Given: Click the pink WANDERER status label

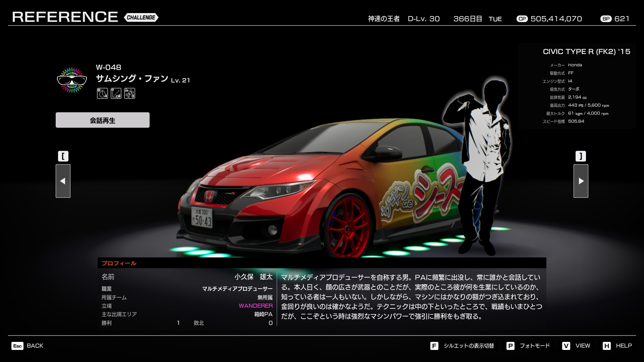Looking at the screenshot, I should 256,306.
